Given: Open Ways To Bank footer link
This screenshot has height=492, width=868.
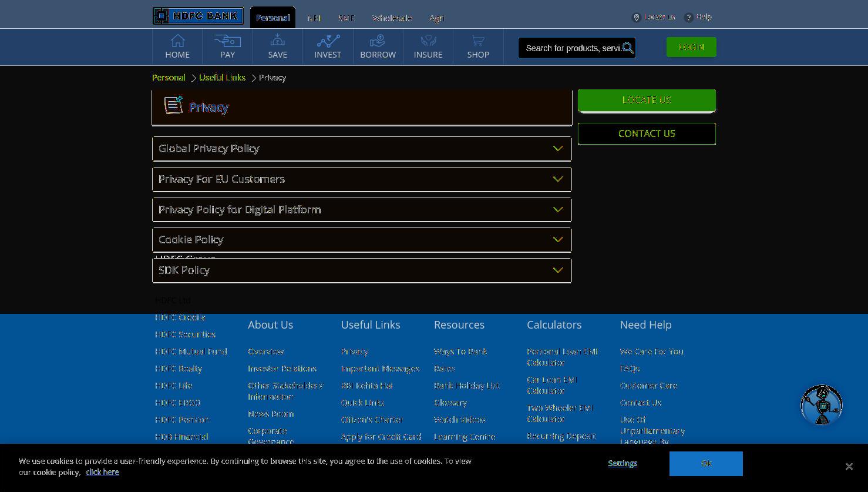Looking at the screenshot, I should tap(460, 352).
